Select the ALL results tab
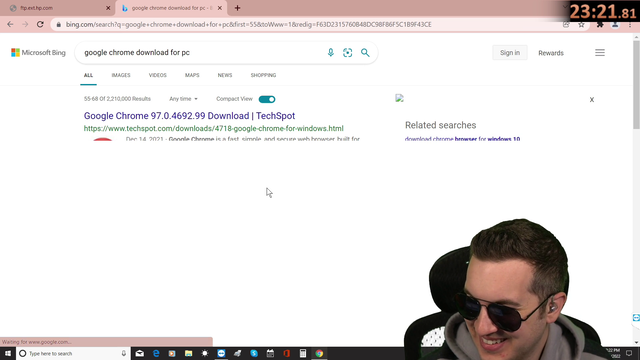 coord(88,76)
